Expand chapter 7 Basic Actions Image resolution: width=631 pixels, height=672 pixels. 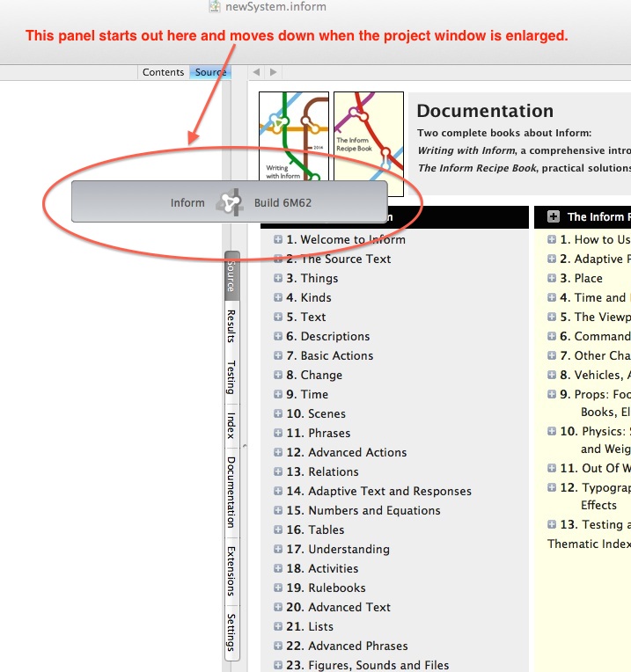pos(278,355)
